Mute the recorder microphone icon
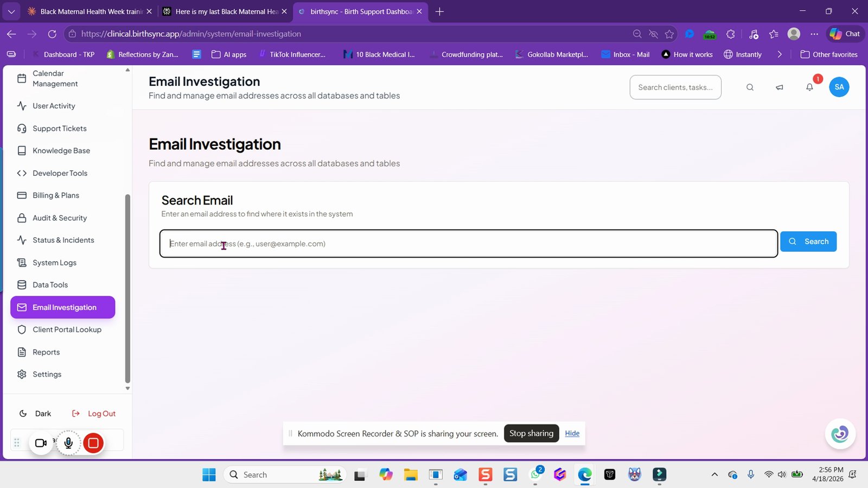Image resolution: width=868 pixels, height=488 pixels. [x=68, y=443]
